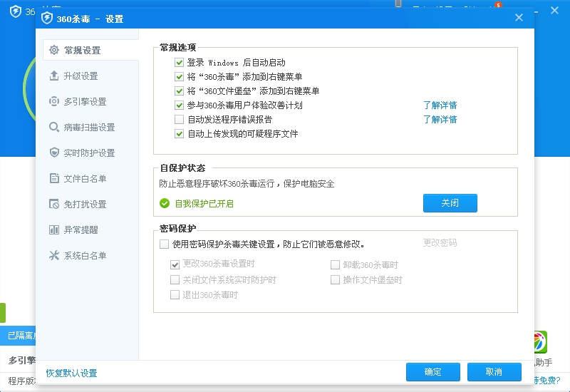Enable 使用密码保护杀毒关键设置 checkbox
Viewport: 570px width, 392px height.
pyautogui.click(x=165, y=244)
